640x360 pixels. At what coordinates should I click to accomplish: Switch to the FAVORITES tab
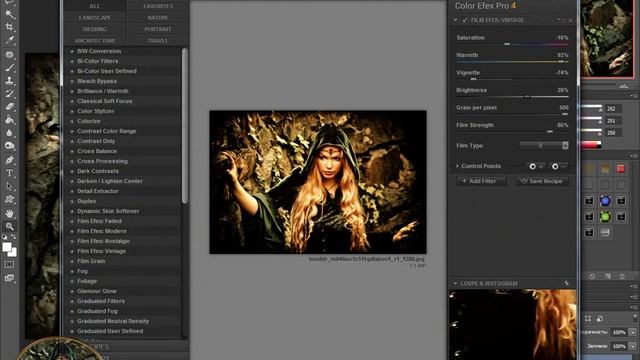(158, 6)
